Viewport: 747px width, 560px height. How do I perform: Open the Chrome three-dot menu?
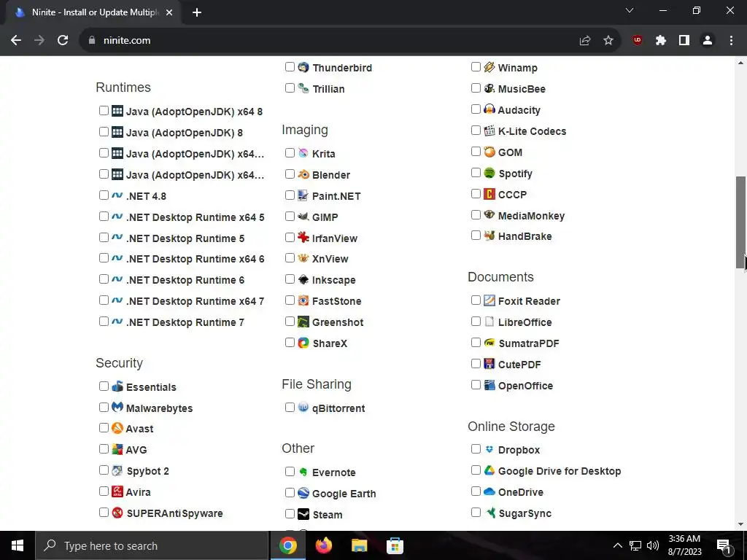pyautogui.click(x=731, y=41)
